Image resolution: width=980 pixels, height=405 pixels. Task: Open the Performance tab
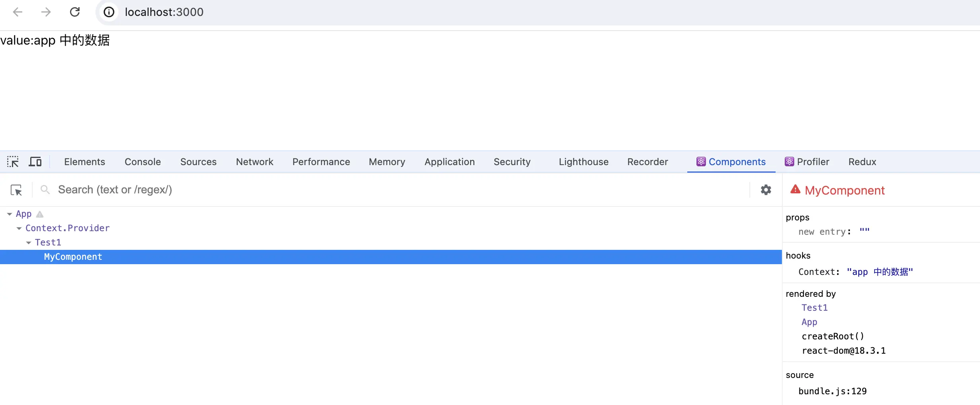[x=321, y=162]
